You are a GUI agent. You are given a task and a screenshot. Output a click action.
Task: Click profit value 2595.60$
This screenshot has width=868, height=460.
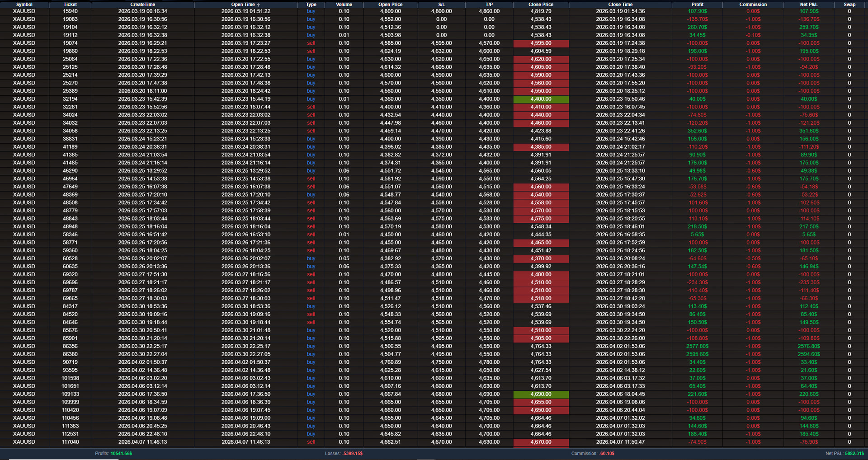pyautogui.click(x=698, y=354)
